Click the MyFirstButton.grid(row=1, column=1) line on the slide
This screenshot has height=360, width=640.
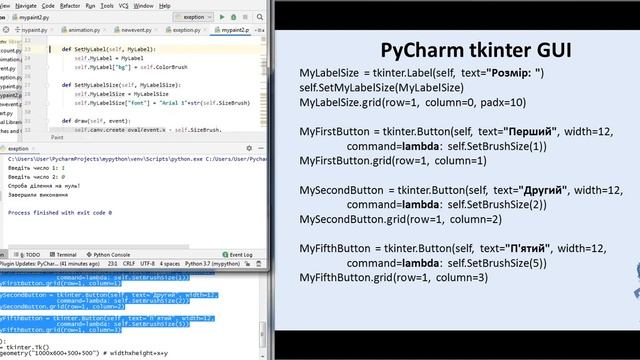click(393, 161)
